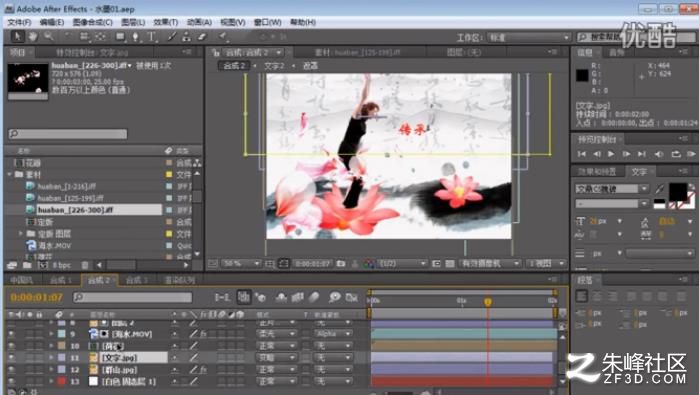The width and height of the screenshot is (699, 395).
Task: Toggle audio mute in preview panel
Action: click(x=659, y=154)
